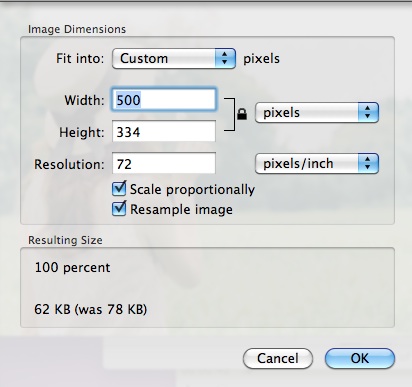Click the 62 KB (was 78 KB) text
This screenshot has height=387, width=412.
[x=91, y=309]
